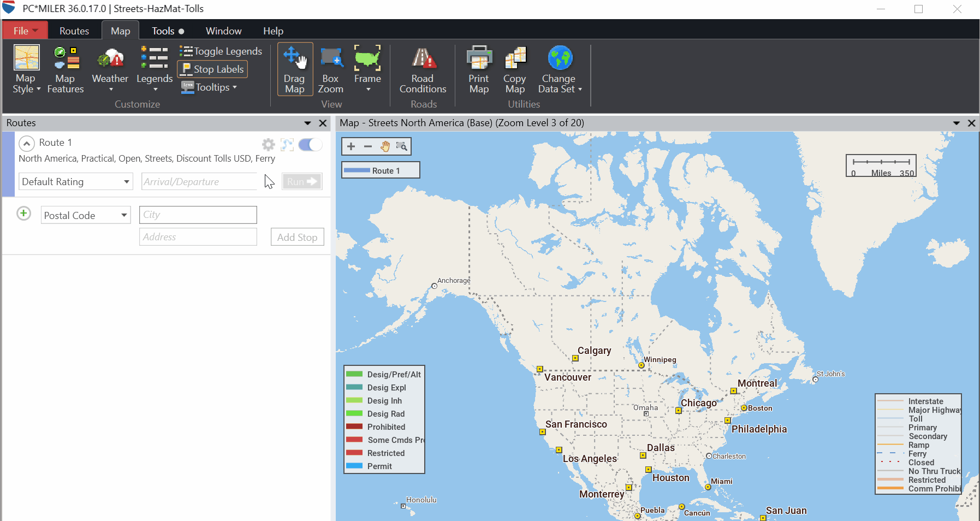Open the Change Data Set dropdown arrow
Viewport: 980px width, 521px height.
pos(580,89)
